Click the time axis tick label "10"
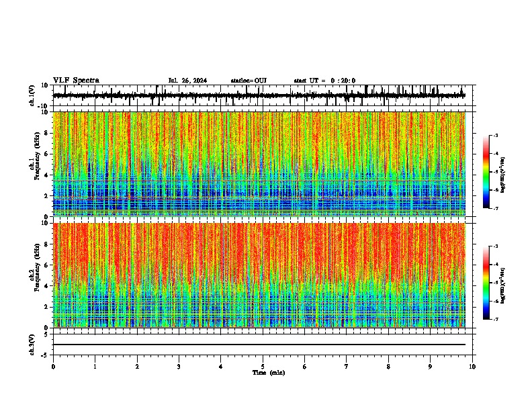 (x=472, y=367)
